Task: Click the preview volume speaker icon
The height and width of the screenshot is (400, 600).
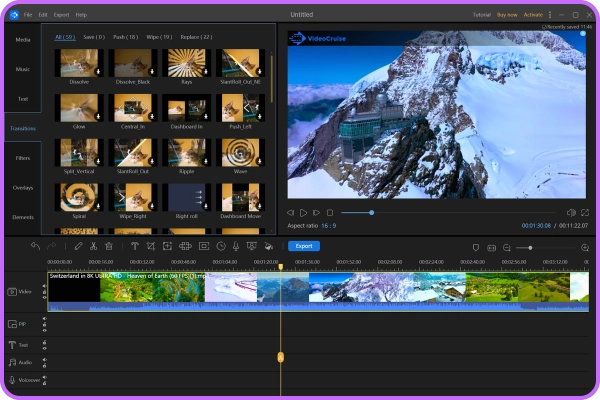Action: tap(571, 213)
